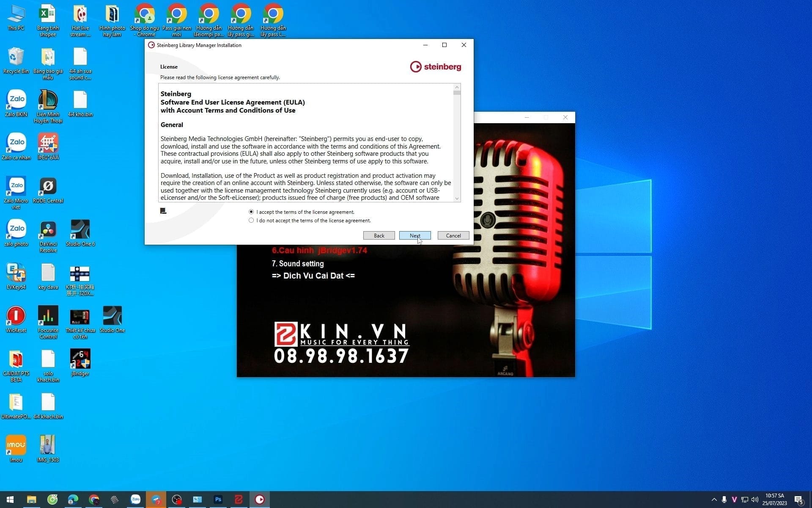The height and width of the screenshot is (508, 812).
Task: Select 'I do not accept the terms'
Action: (251, 220)
